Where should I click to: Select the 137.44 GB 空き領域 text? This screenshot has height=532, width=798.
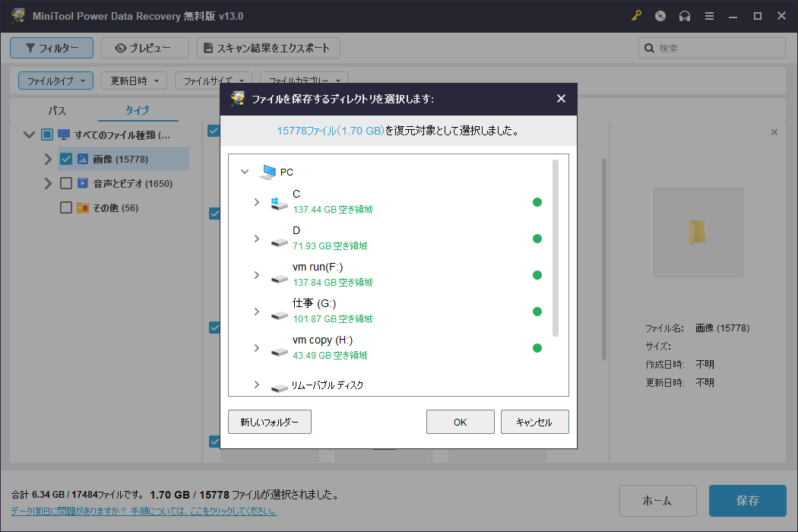332,209
